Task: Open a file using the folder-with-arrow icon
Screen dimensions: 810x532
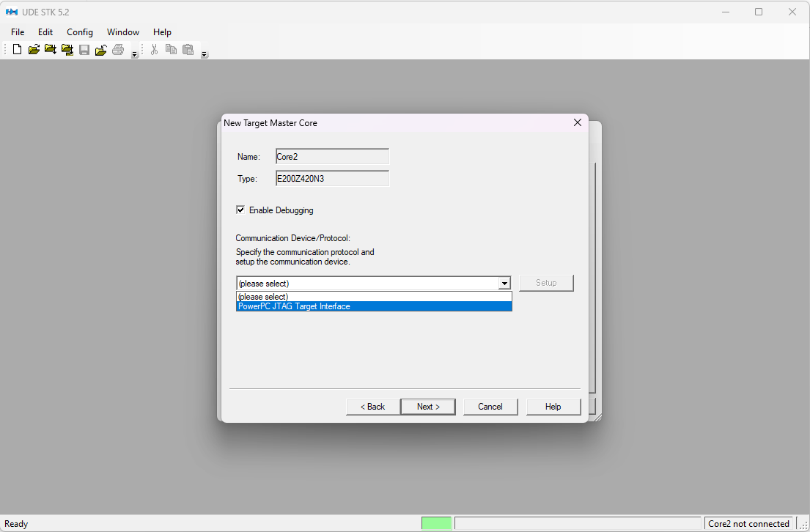Action: tap(100, 49)
